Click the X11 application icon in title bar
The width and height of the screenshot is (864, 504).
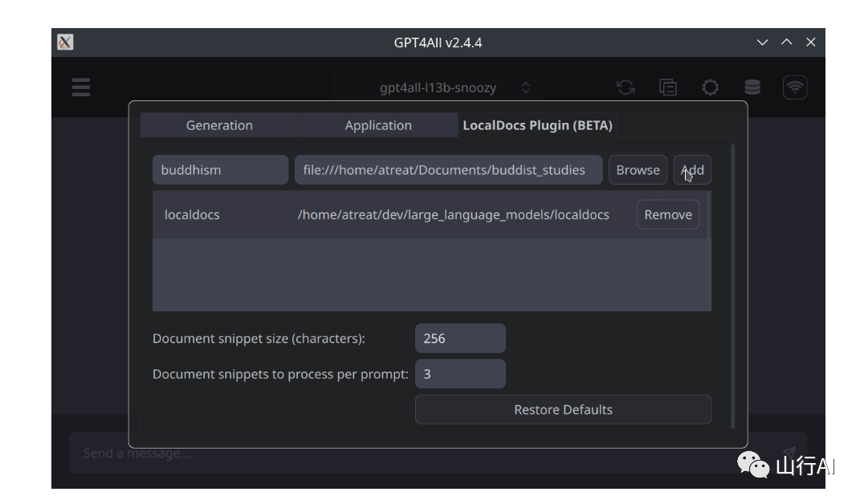(65, 42)
